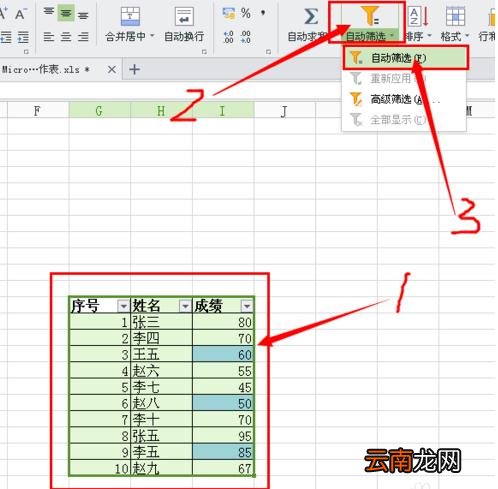The width and height of the screenshot is (498, 489).
Task: Click the decrease indent icon
Action: pyautogui.click(x=6, y=37)
